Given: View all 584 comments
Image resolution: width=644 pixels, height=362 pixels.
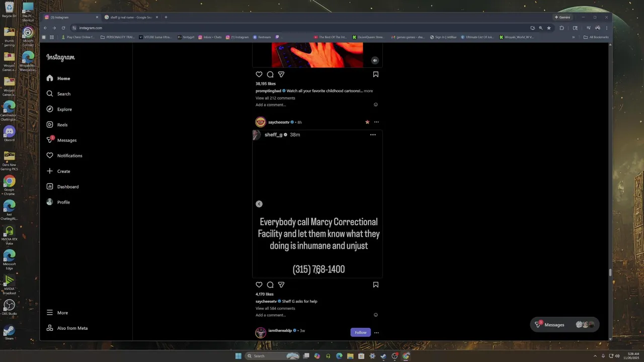Looking at the screenshot, I should (x=275, y=308).
